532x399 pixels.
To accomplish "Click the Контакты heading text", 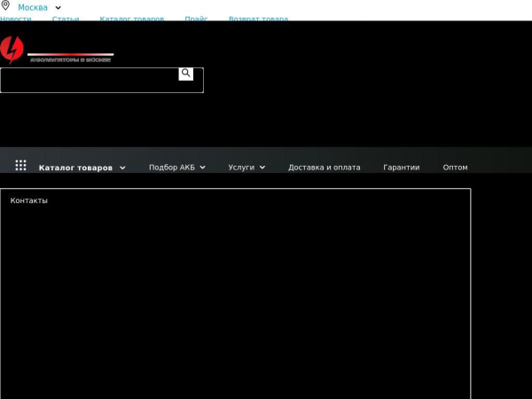I will 29,200.
